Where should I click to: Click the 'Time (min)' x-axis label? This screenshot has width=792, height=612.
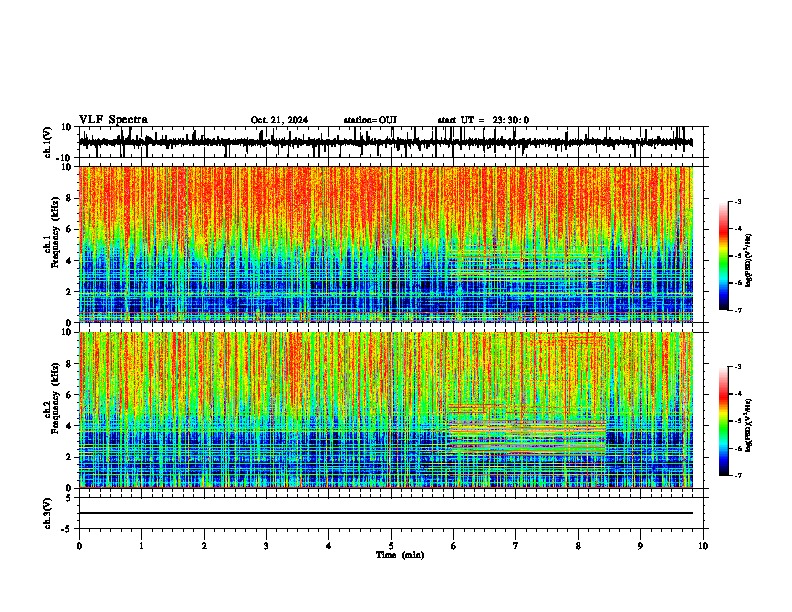click(400, 555)
